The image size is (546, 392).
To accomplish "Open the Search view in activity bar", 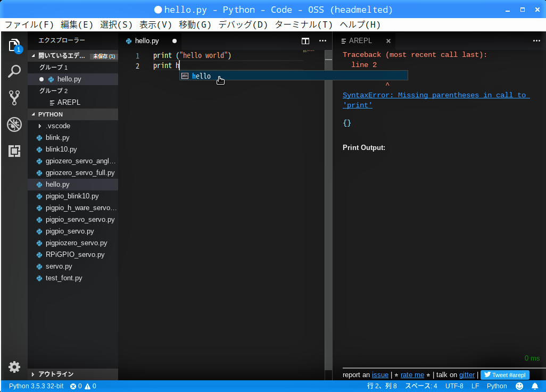I will pos(14,71).
